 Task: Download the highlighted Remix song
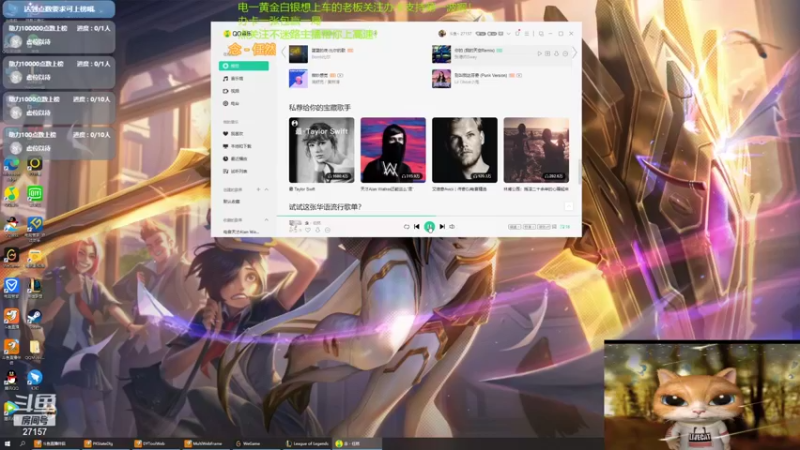556,53
